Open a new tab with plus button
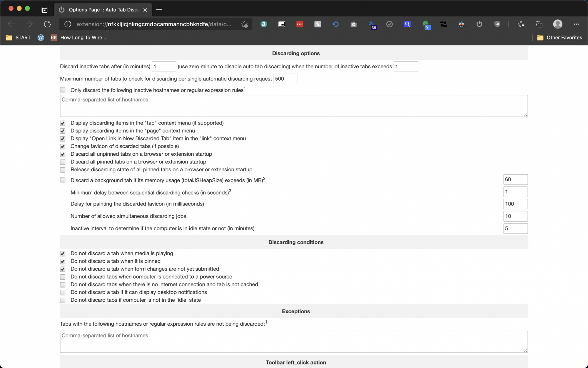 pyautogui.click(x=159, y=10)
